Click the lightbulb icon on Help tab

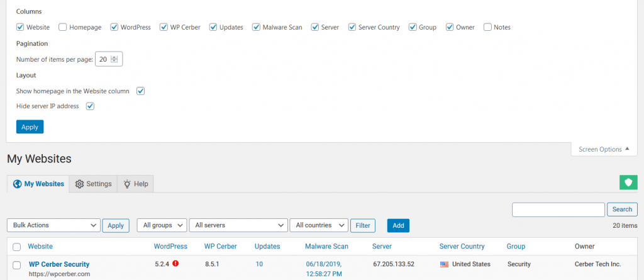[x=127, y=184]
